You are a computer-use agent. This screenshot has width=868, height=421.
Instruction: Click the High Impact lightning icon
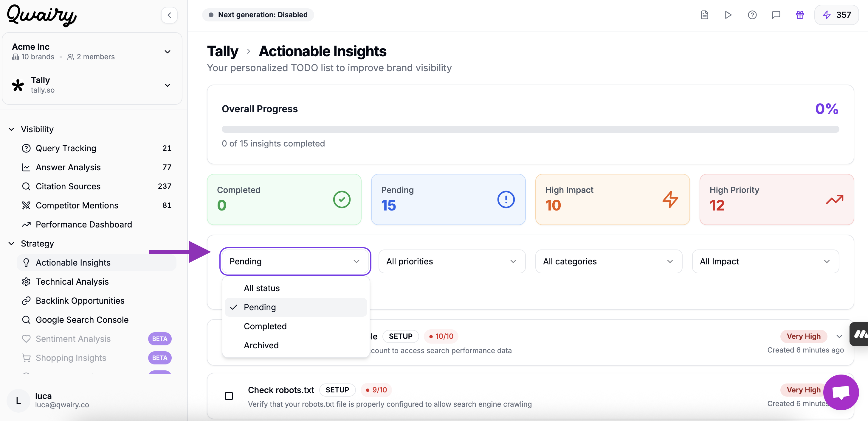click(x=670, y=199)
